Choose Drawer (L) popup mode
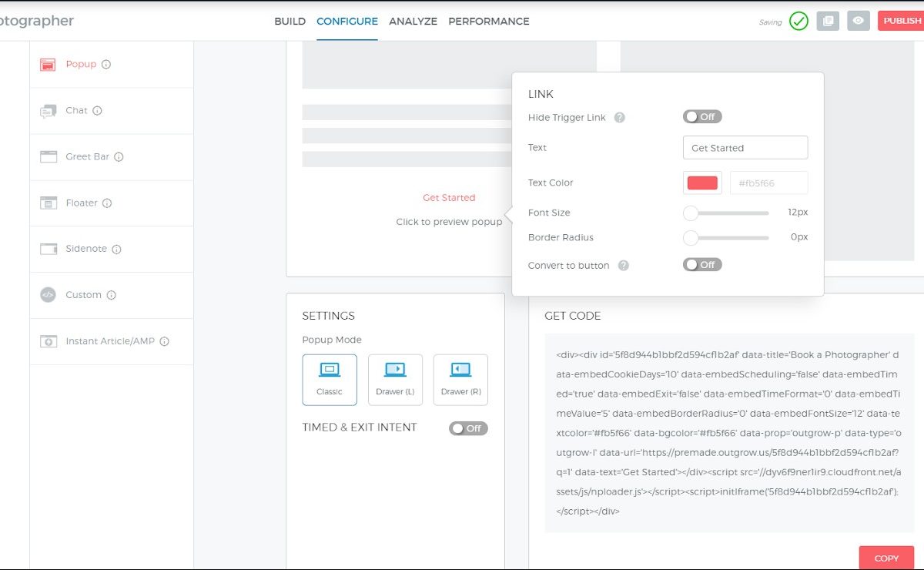The image size is (924, 570). click(x=395, y=379)
